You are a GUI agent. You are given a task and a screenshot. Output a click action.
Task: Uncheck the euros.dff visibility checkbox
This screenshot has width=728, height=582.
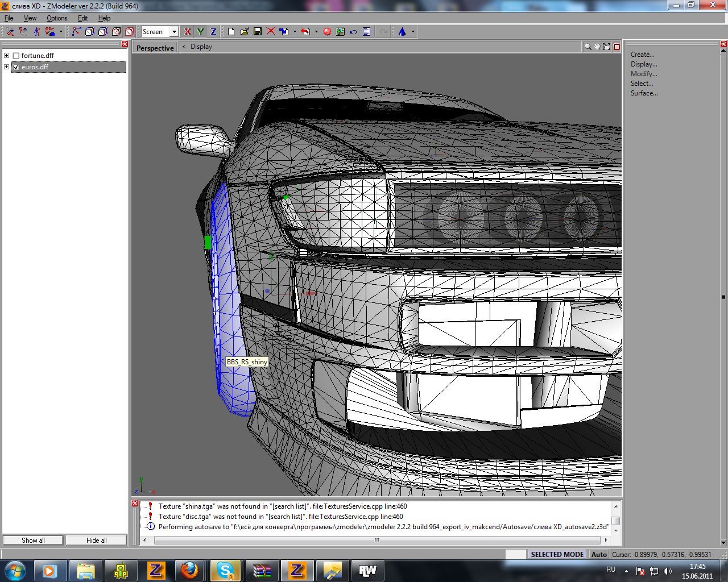pos(16,67)
